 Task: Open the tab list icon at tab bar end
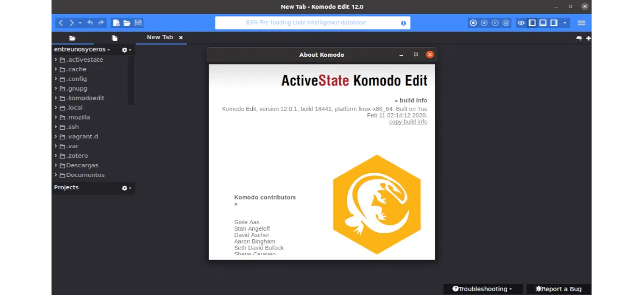point(579,38)
